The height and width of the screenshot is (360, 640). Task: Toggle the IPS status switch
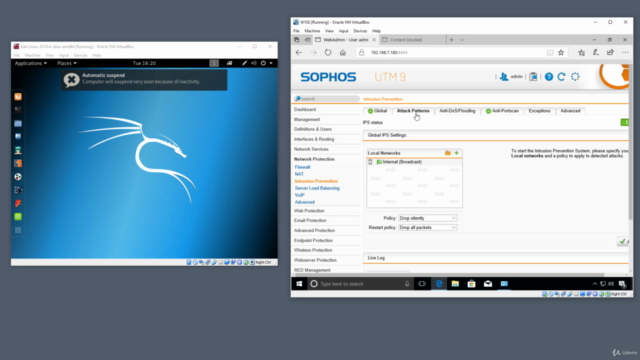624,122
